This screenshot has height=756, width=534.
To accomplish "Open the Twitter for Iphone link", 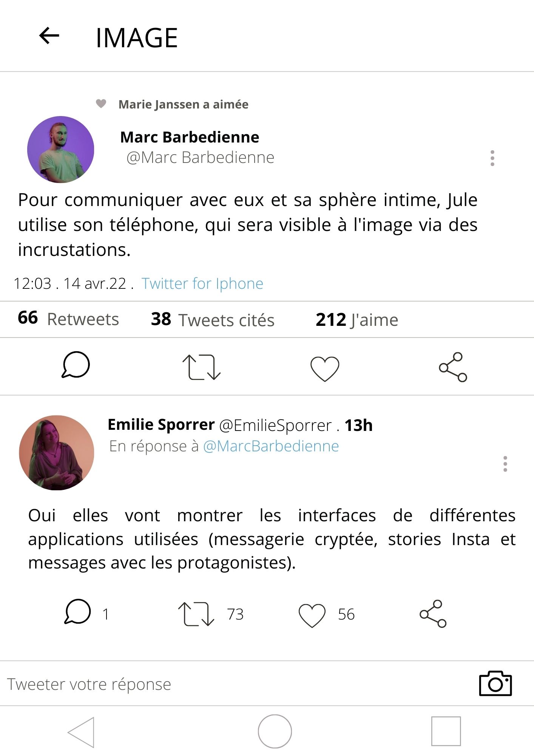I will (x=202, y=283).
